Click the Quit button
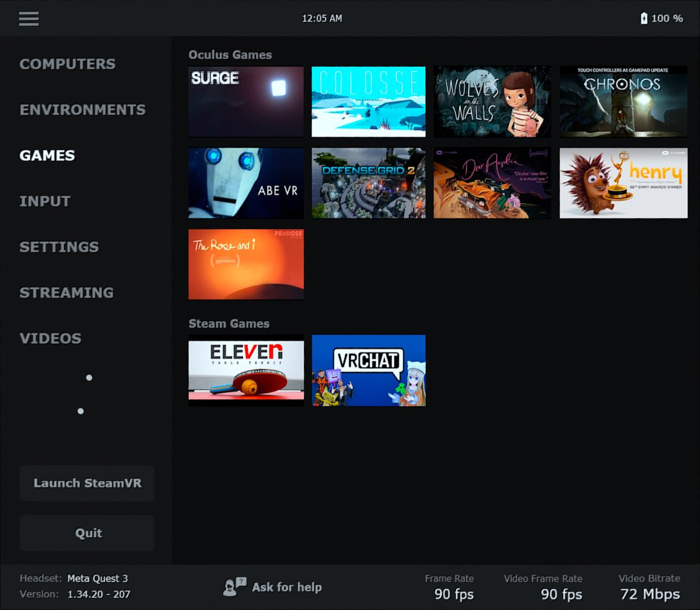This screenshot has width=700, height=610. tap(87, 533)
